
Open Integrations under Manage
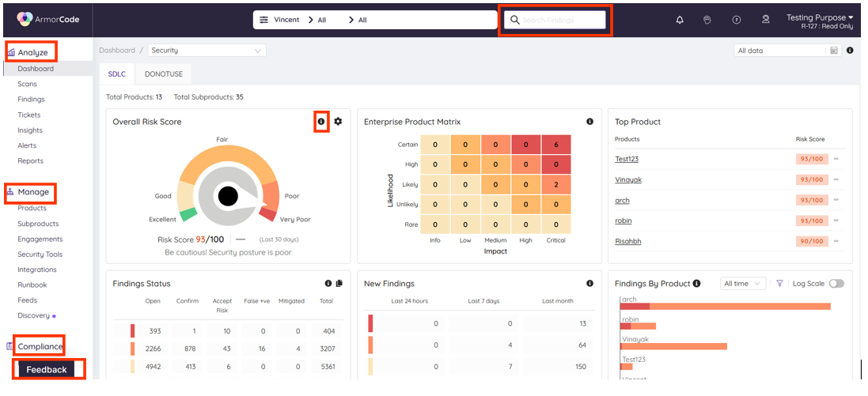tap(37, 270)
